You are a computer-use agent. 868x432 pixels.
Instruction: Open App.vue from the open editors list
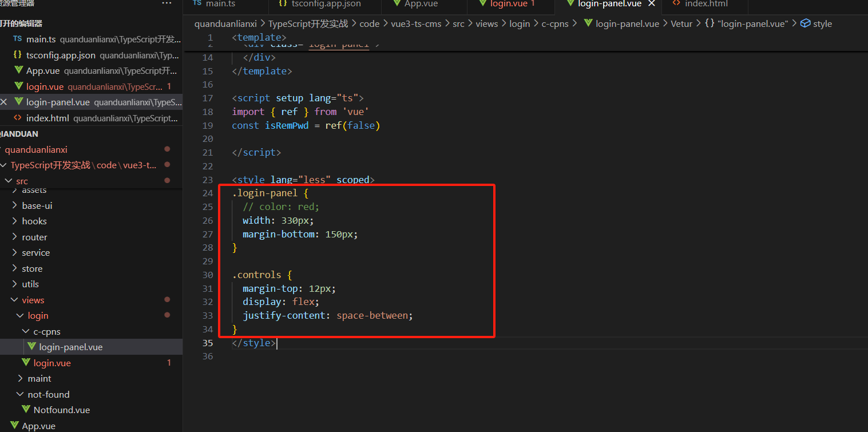coord(92,71)
